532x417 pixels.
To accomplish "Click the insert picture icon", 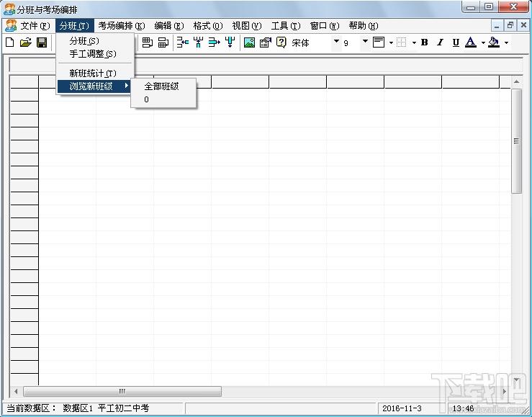I will pos(249,42).
